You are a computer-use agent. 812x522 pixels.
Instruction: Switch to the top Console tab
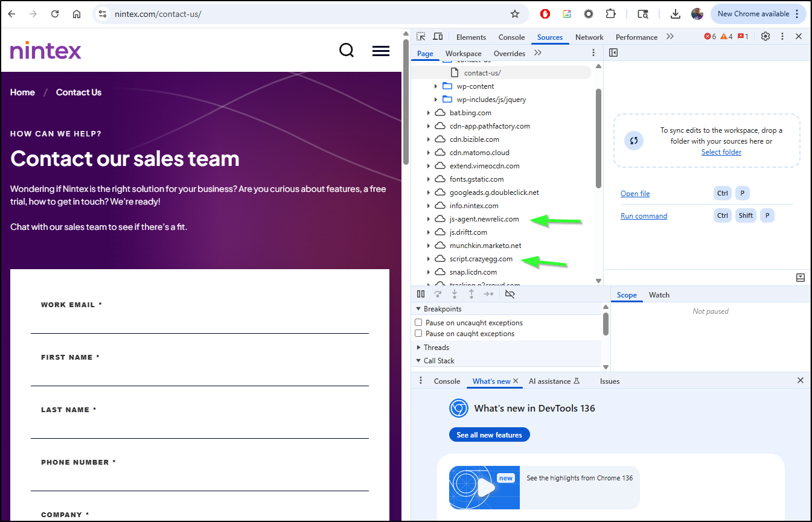click(511, 37)
